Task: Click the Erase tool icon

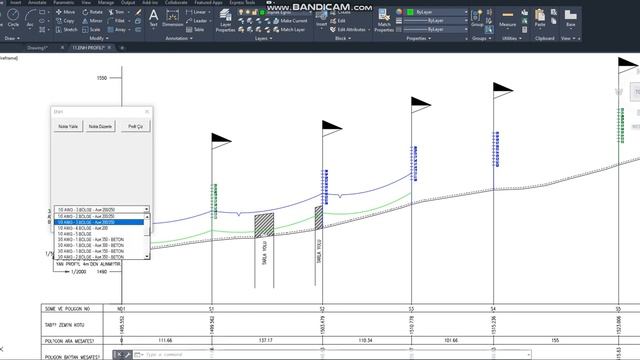Action: point(138,12)
